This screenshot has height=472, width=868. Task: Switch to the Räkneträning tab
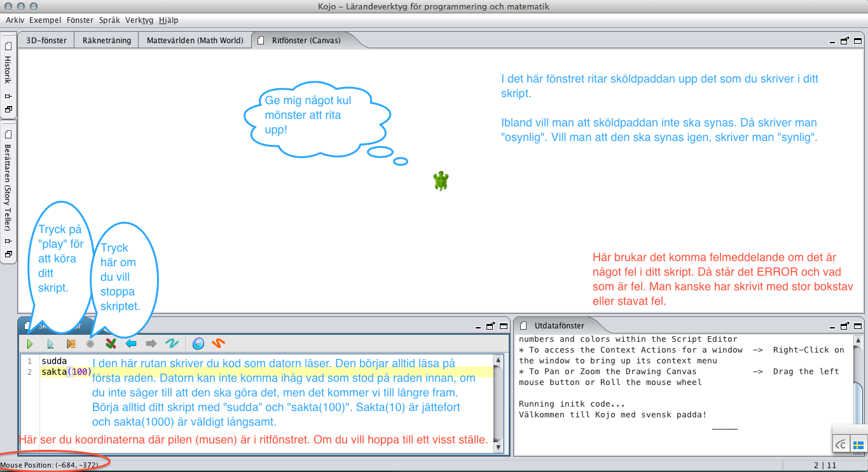pyautogui.click(x=107, y=40)
